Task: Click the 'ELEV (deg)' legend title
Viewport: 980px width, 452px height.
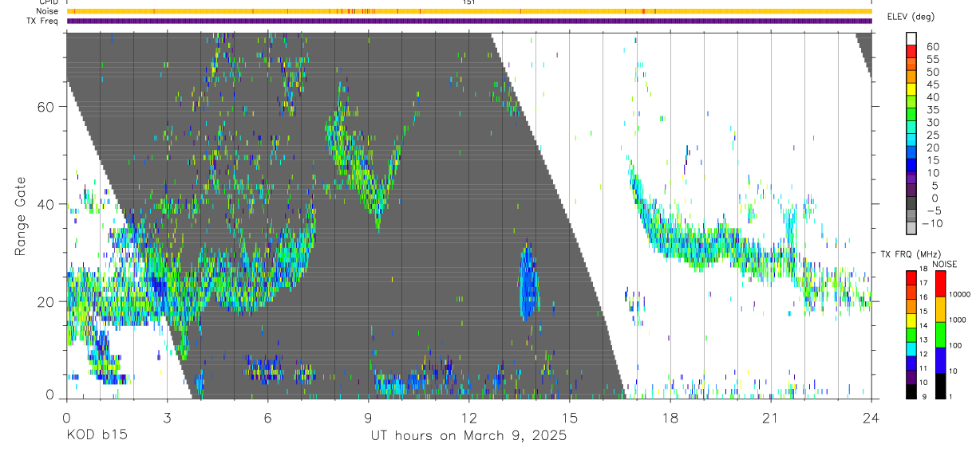Action: [x=911, y=17]
